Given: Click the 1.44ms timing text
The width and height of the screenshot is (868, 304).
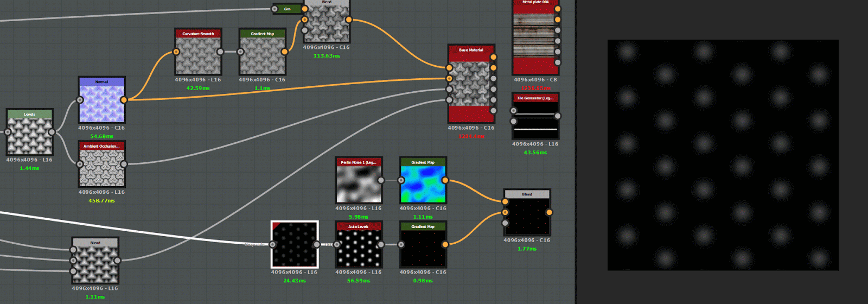Looking at the screenshot, I should 29,168.
